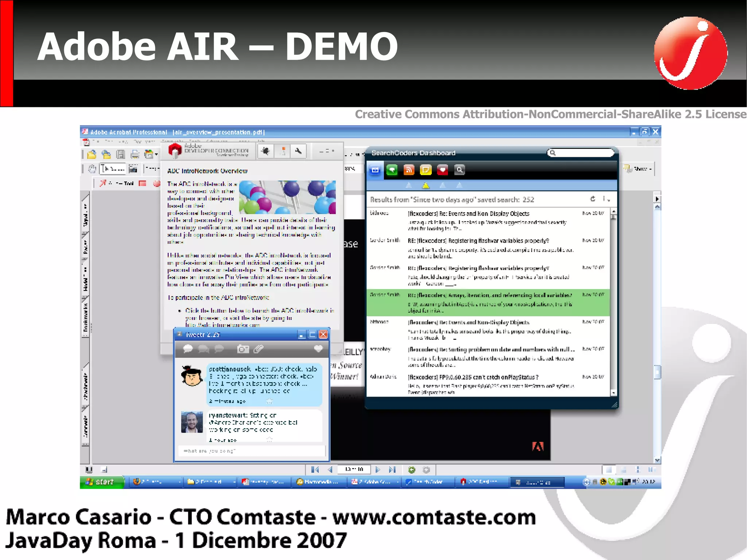Screen dimensions: 747x560
Task: Open result 'Events and Non Display Objects' first row
Action: coord(488,221)
